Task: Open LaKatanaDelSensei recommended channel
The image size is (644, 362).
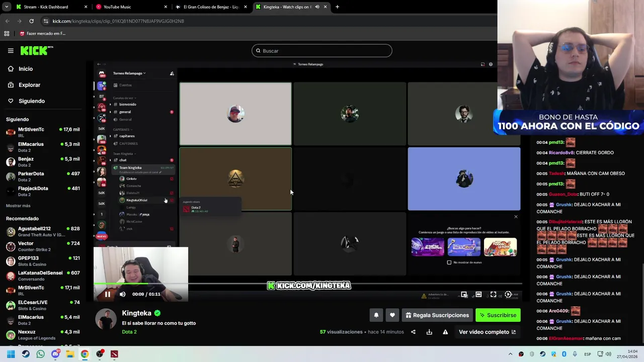Action: point(43,276)
